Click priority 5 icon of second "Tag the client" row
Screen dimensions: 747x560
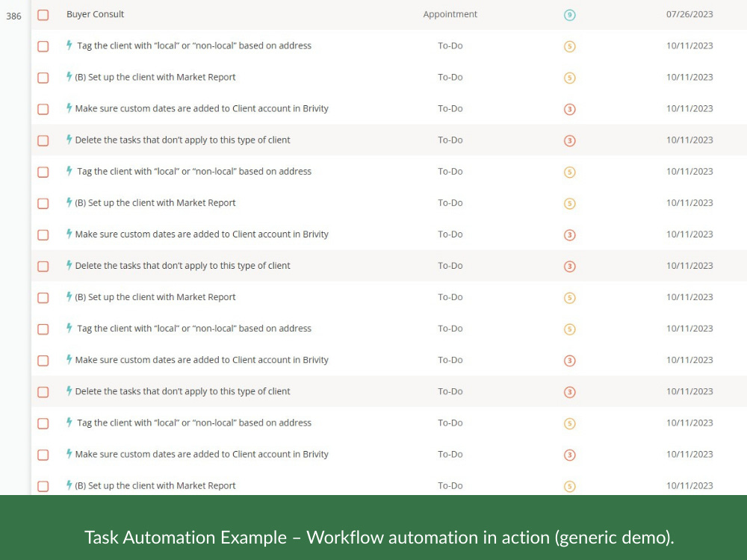pyautogui.click(x=569, y=172)
